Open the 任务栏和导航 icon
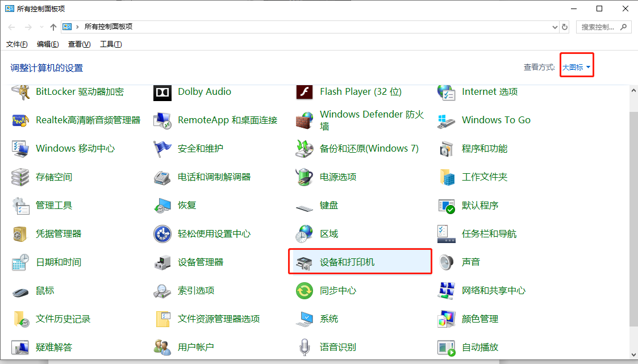Image resolution: width=638 pixels, height=364 pixels. point(446,235)
